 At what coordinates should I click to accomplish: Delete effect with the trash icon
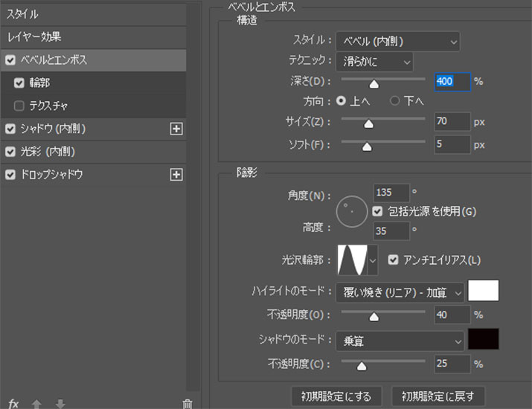(188, 404)
